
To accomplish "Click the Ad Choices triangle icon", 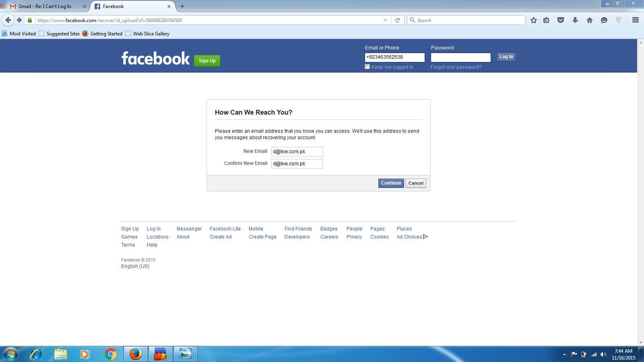I will [x=425, y=237].
